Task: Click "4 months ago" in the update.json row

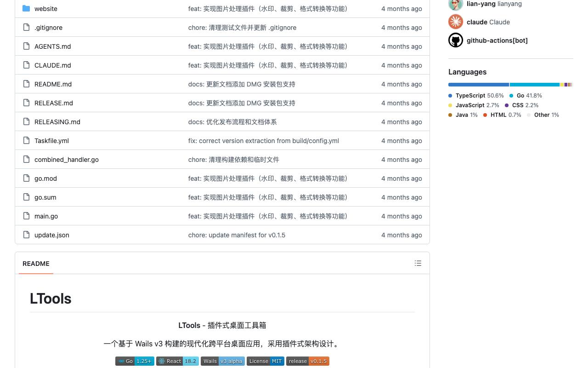Action: click(401, 235)
